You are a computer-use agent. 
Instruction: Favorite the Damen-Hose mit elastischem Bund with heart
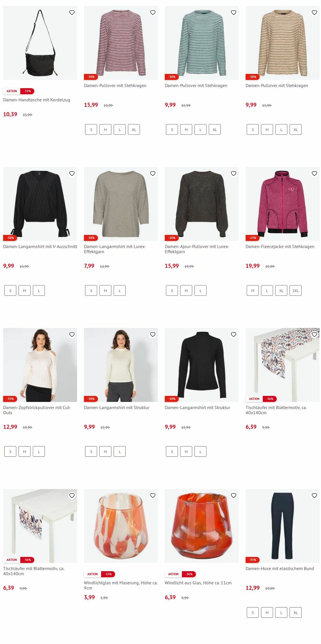(314, 495)
